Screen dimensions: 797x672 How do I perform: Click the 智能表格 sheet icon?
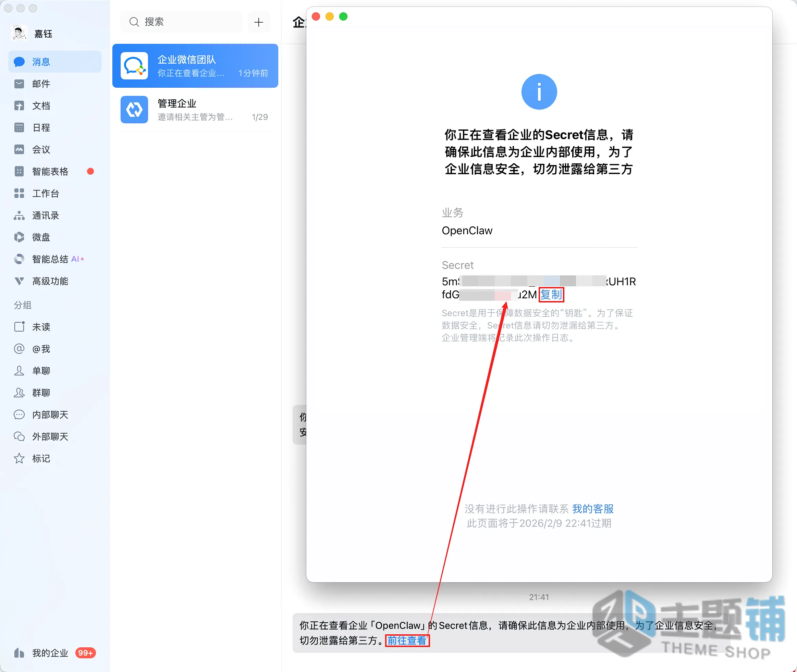tap(19, 172)
